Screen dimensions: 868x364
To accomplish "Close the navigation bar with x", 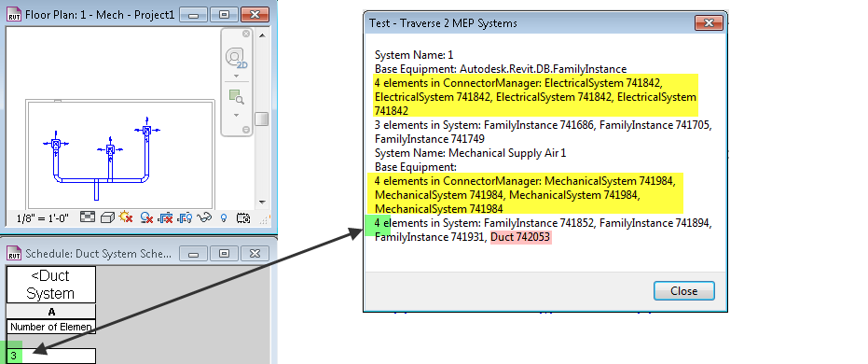I will pos(246,34).
